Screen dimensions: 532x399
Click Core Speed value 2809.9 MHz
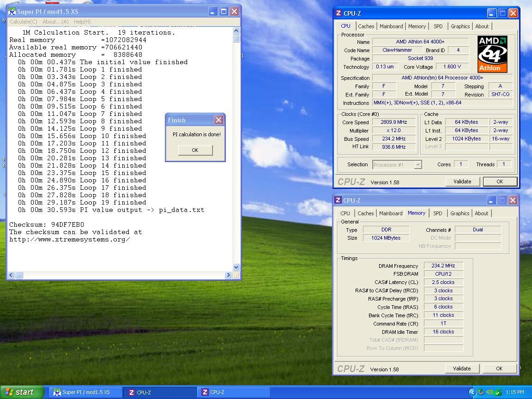click(x=394, y=122)
